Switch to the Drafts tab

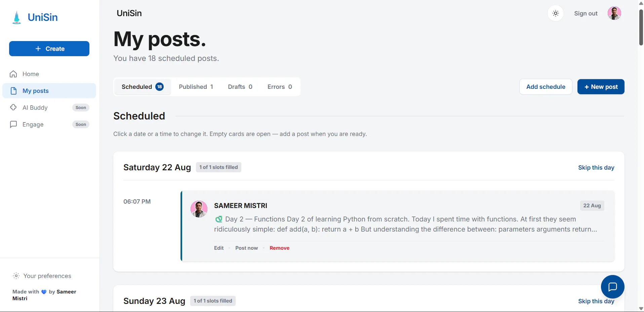tap(240, 87)
